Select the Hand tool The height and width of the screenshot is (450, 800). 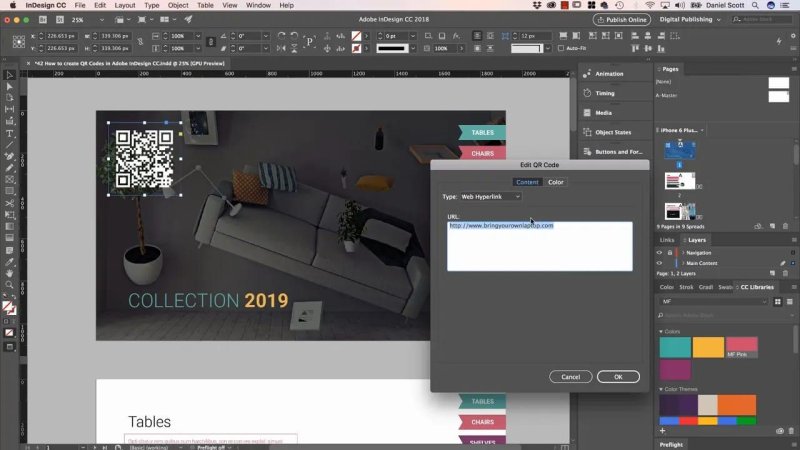9,273
